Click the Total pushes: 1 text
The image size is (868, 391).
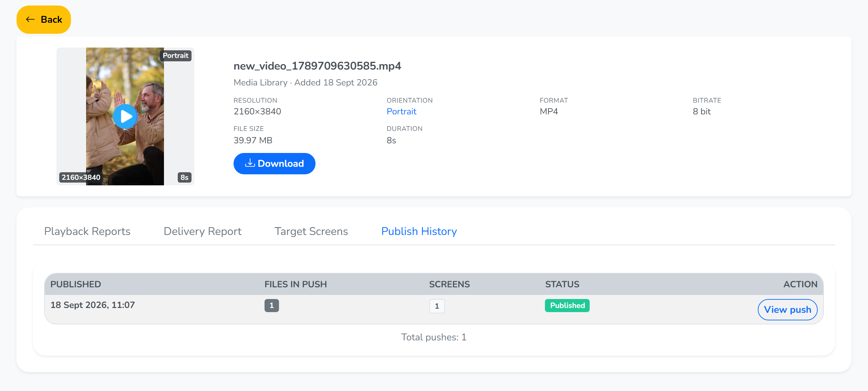pos(434,337)
